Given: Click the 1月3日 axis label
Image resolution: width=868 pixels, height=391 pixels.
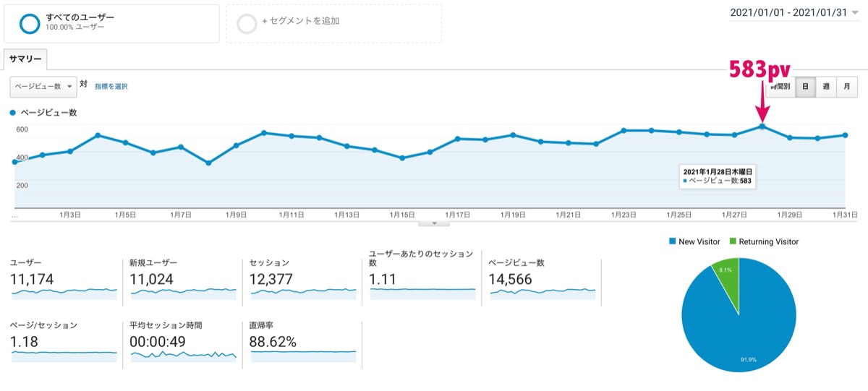Looking at the screenshot, I should click(70, 215).
